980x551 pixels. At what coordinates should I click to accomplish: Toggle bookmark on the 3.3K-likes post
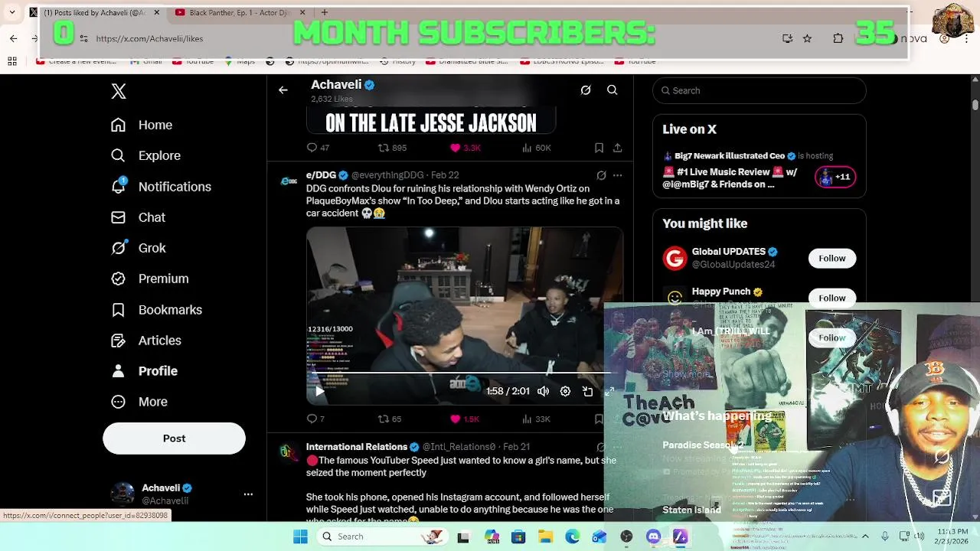click(x=599, y=148)
